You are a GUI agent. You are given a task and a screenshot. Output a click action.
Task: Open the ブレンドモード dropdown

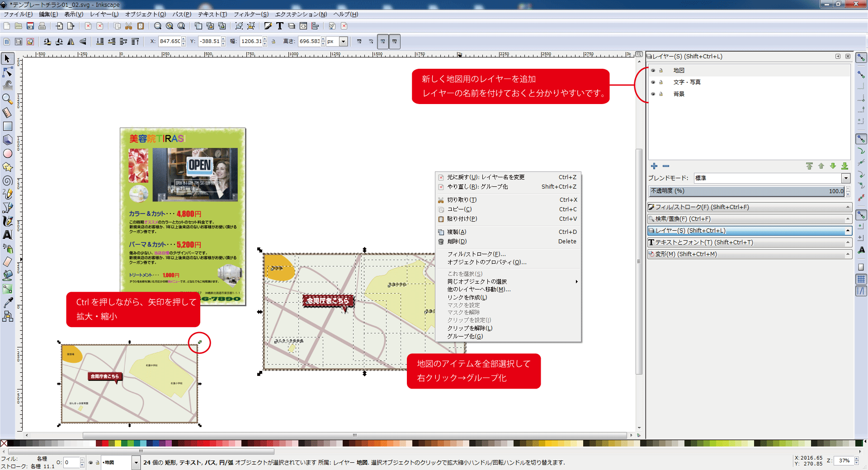(846, 178)
